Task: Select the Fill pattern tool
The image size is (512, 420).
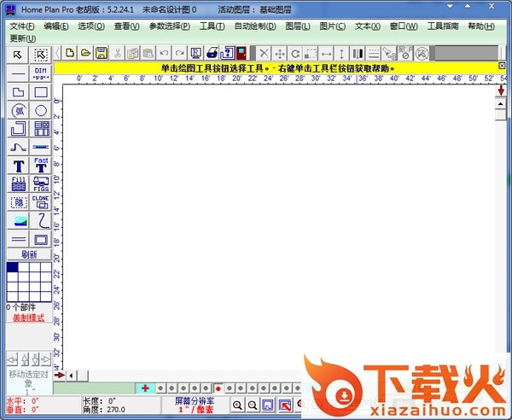Action: [18, 184]
